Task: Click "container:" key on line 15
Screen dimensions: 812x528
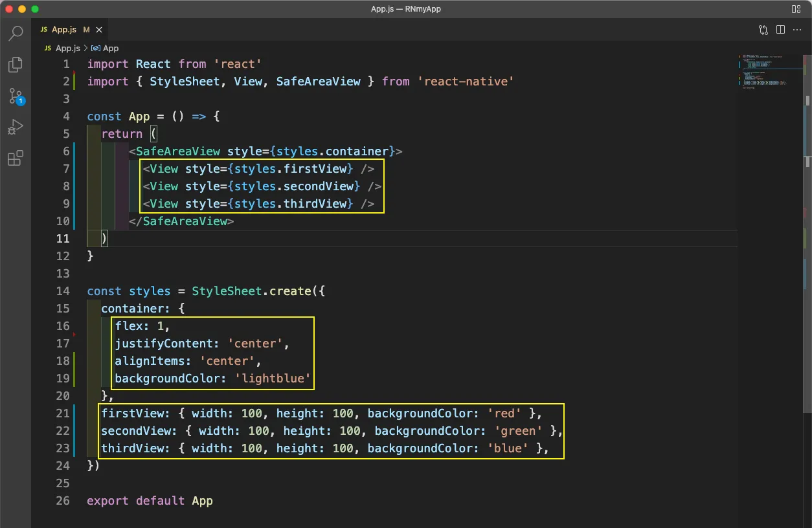Action: 136,309
